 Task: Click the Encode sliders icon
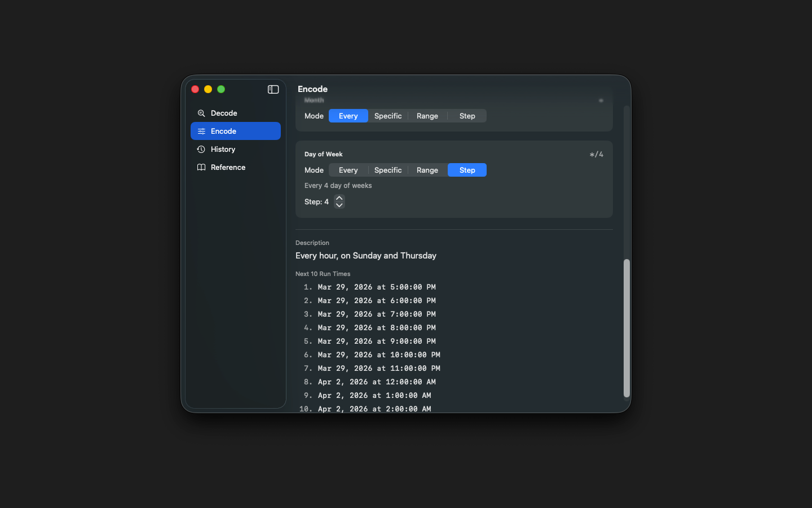click(x=201, y=132)
